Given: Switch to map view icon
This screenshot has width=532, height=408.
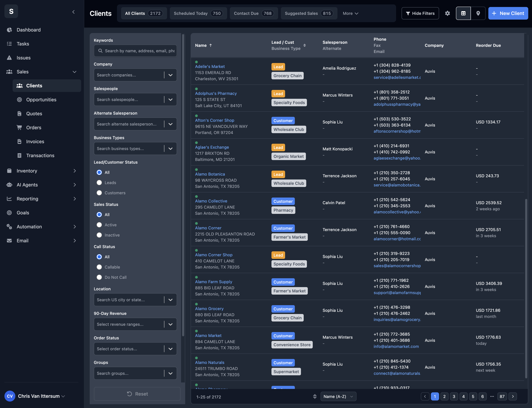Looking at the screenshot, I should 478,13.
